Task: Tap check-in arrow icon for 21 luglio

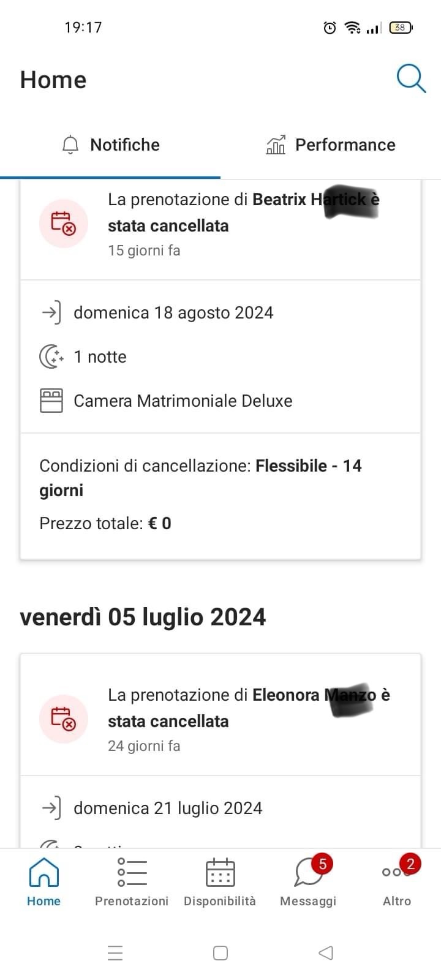Action: (51, 808)
